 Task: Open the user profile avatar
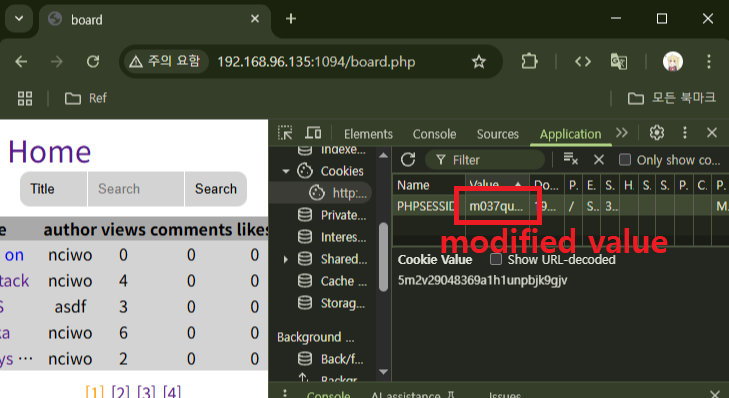672,61
